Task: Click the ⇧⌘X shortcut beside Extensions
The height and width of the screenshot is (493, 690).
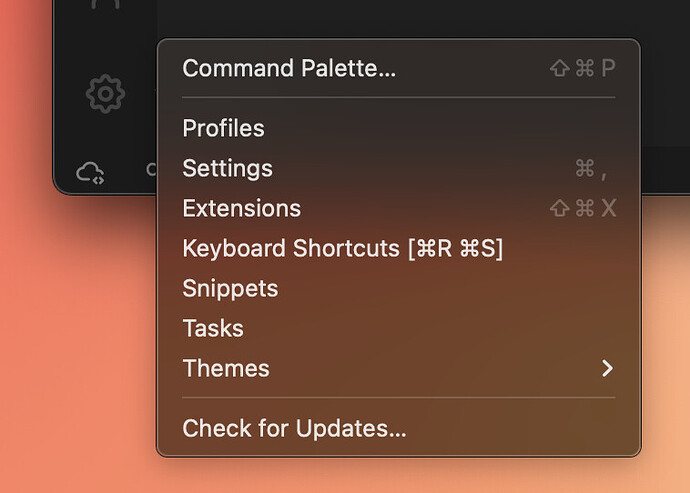Action: [583, 208]
